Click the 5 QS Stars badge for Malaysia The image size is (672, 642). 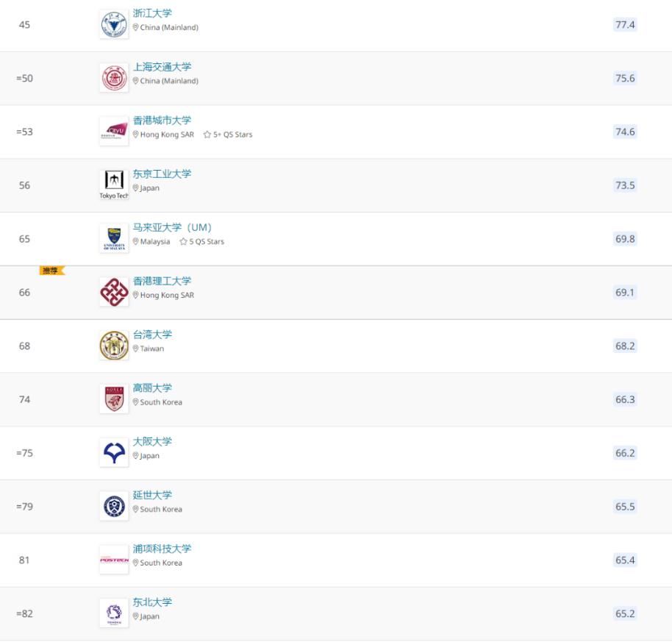click(202, 242)
